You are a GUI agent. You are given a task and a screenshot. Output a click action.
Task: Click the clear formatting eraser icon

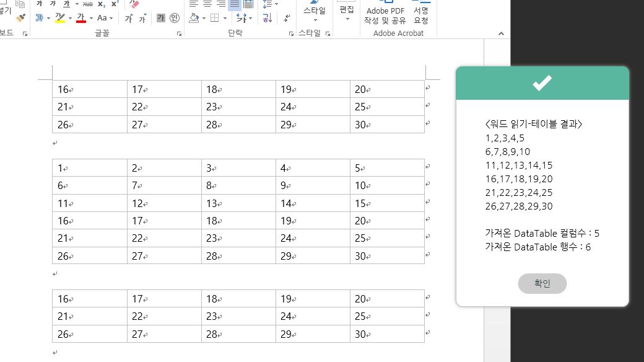tap(133, 5)
